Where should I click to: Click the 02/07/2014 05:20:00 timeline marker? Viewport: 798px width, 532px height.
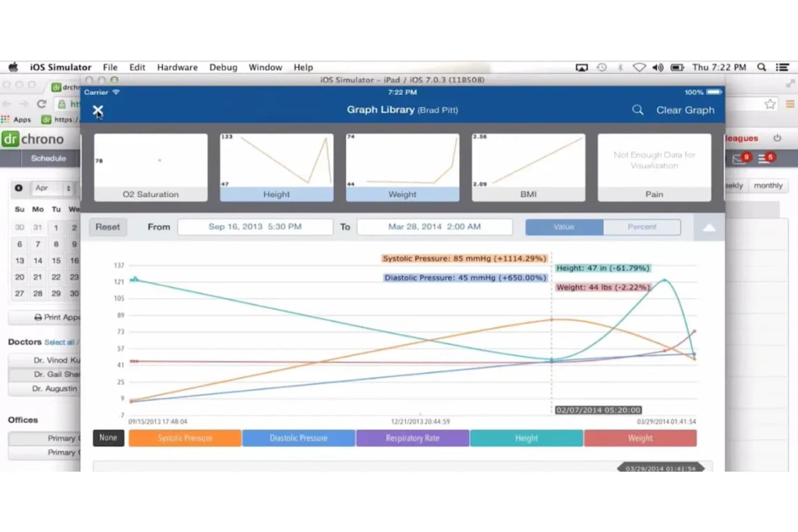[598, 410]
